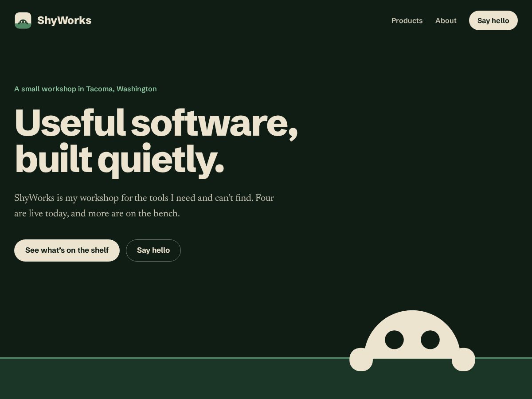Click the paragraph starting 'ShyWorks is my workshop'

tap(144, 206)
